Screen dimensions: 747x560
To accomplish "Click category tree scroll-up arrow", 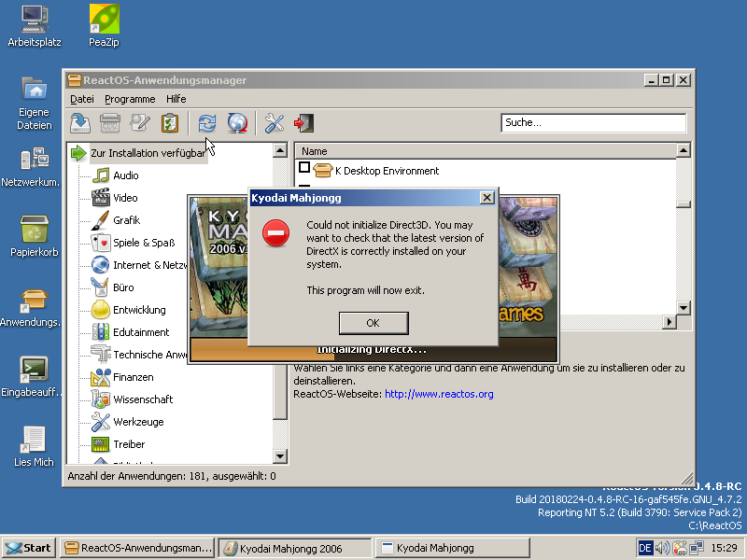I will [280, 150].
